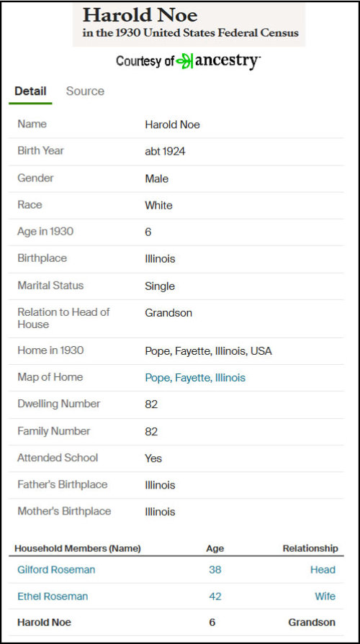
Task: Click Gilford Roseman's age 38
Action: coord(215,570)
